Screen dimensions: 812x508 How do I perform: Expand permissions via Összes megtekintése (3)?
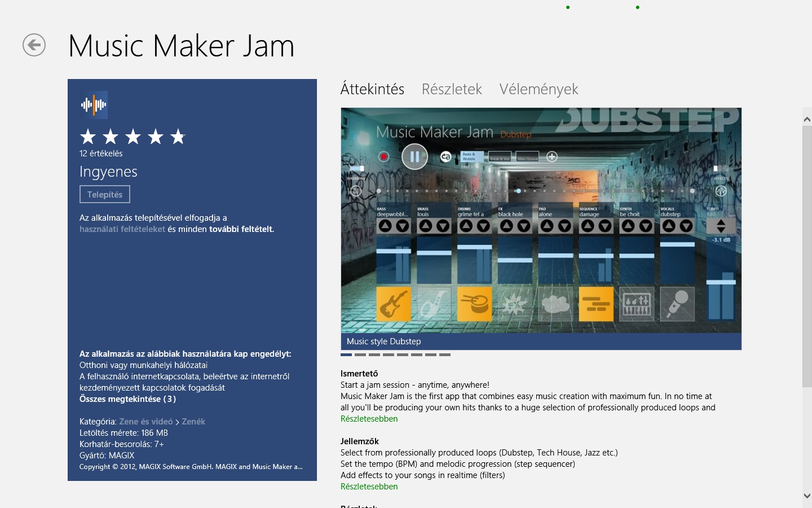127,399
